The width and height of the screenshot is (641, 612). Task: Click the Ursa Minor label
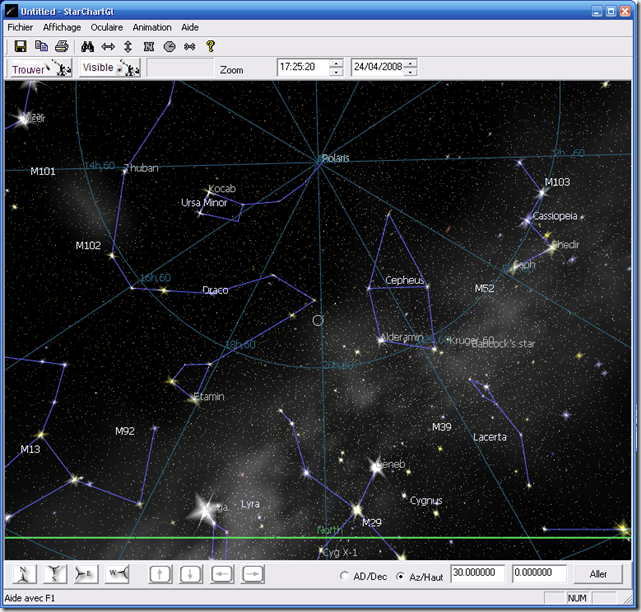204,203
